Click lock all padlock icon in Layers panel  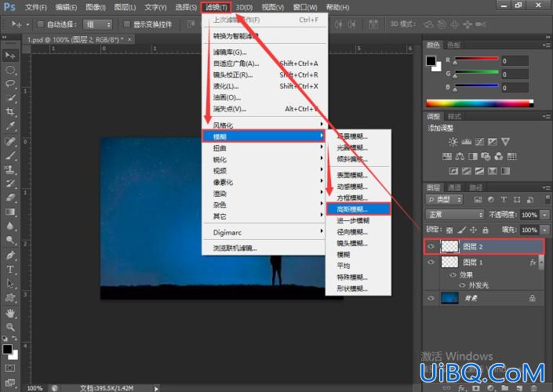pyautogui.click(x=486, y=230)
